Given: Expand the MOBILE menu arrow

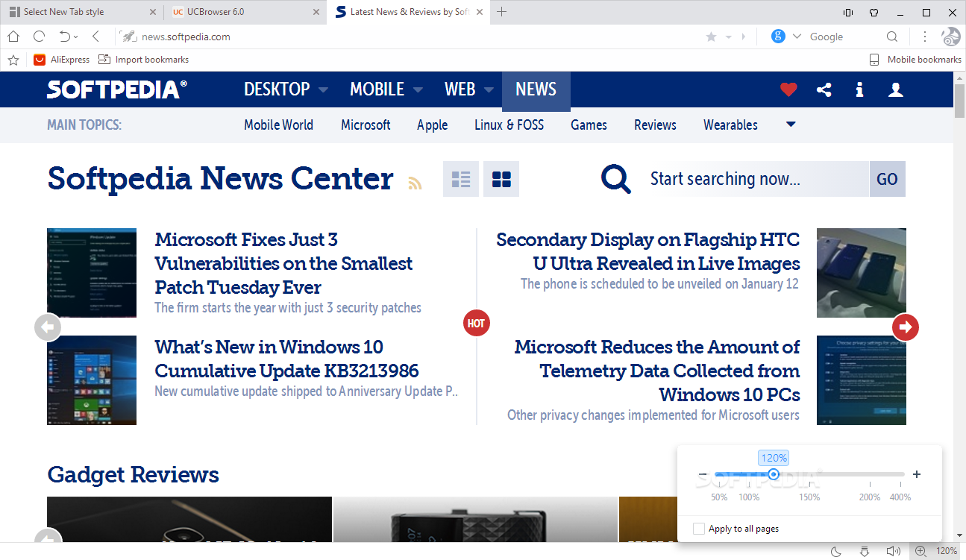Looking at the screenshot, I should [418, 90].
